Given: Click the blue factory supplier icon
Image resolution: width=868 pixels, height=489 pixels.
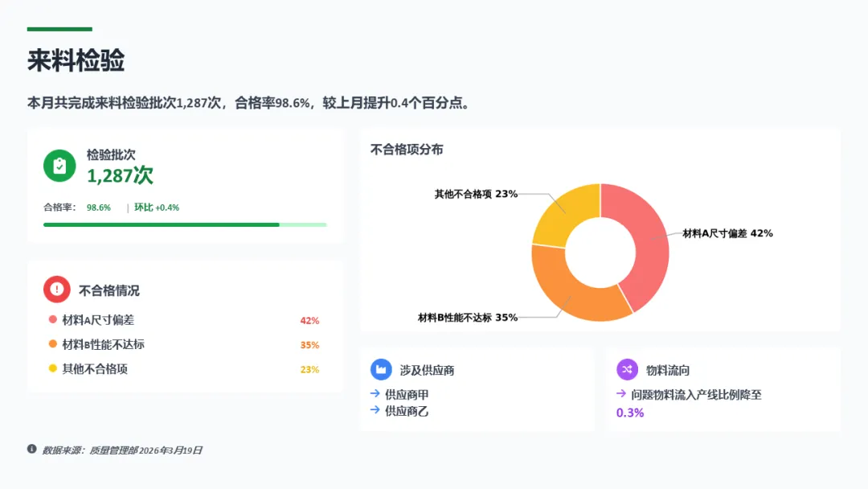Looking at the screenshot, I should tap(381, 369).
